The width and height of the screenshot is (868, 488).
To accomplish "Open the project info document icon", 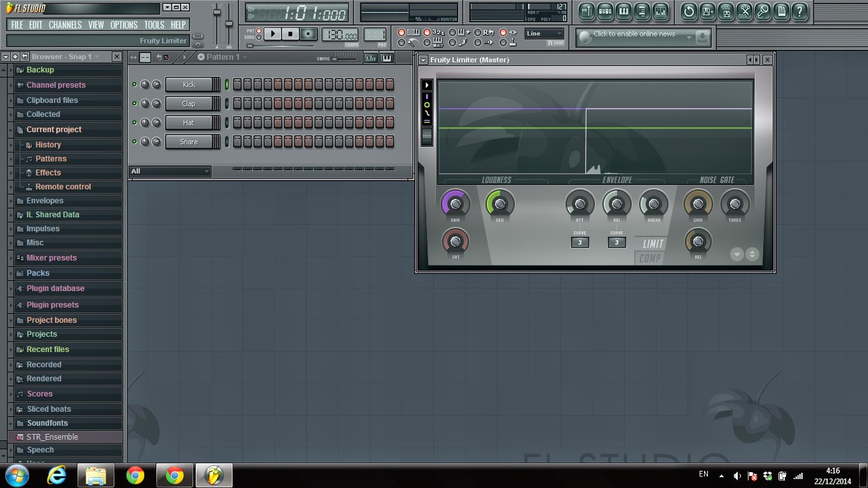I will (781, 11).
